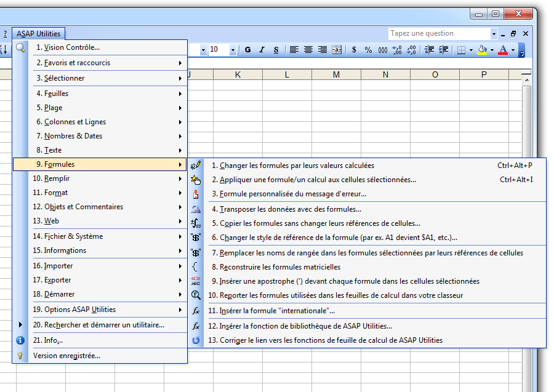This screenshot has width=554, height=392.
Task: Click the percentage style icon
Action: click(368, 50)
